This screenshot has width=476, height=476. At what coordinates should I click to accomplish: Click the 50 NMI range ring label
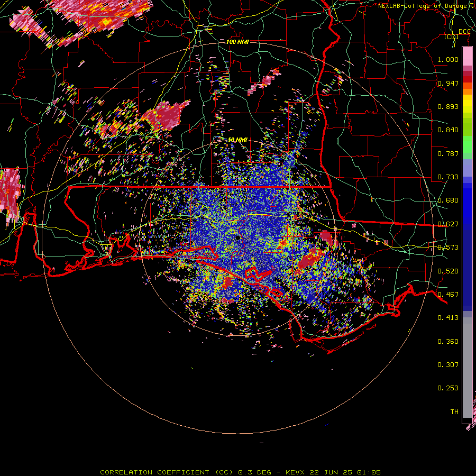coord(237,140)
